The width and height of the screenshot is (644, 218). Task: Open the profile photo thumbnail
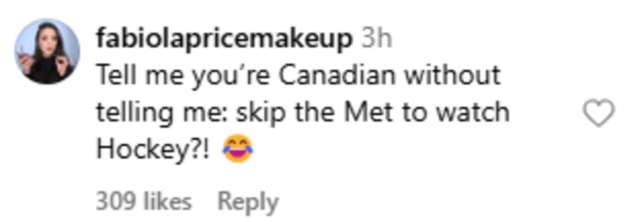(47, 51)
